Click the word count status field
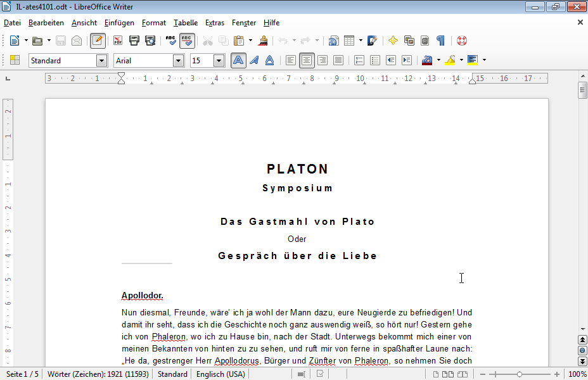Viewport: 588px width, 380px height. [x=98, y=374]
